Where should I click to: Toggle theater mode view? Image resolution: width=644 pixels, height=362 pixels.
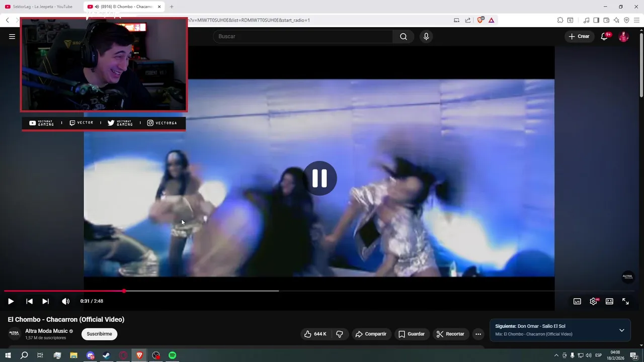[x=609, y=301]
